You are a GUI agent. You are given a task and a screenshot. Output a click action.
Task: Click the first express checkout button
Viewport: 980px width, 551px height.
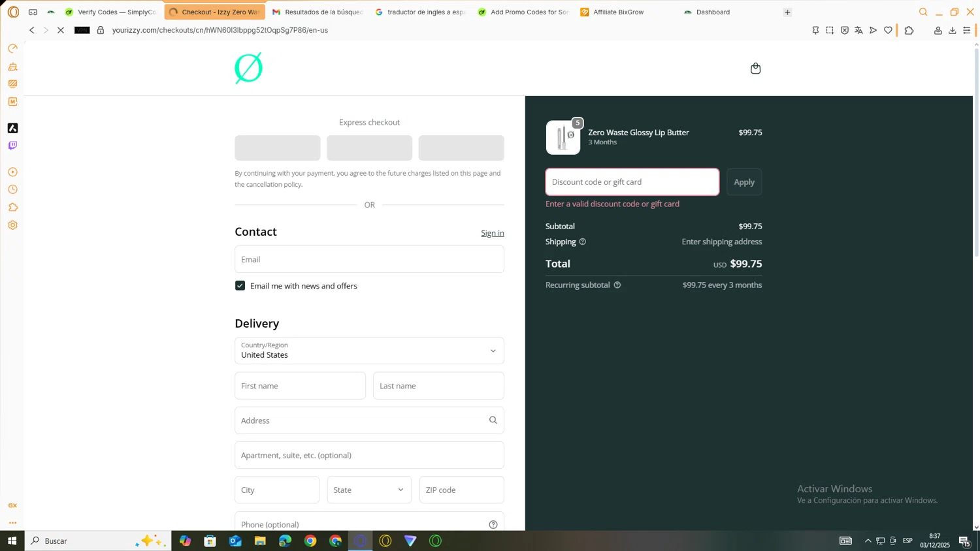click(278, 148)
